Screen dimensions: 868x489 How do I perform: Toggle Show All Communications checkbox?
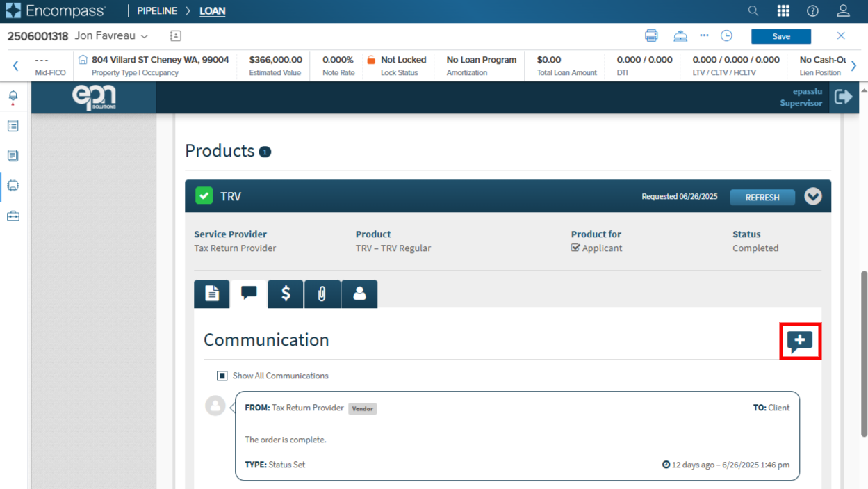click(222, 376)
